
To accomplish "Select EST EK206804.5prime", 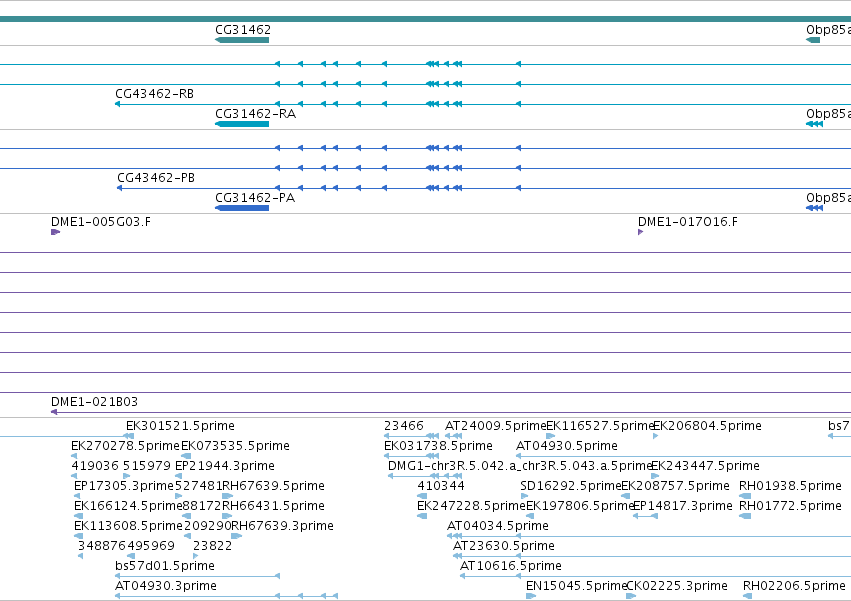I will (707, 426).
